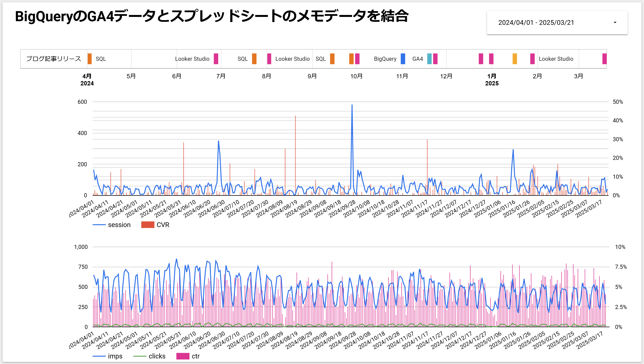
Task: Click the tallest session spike near 2024/09/28
Action: [352, 105]
